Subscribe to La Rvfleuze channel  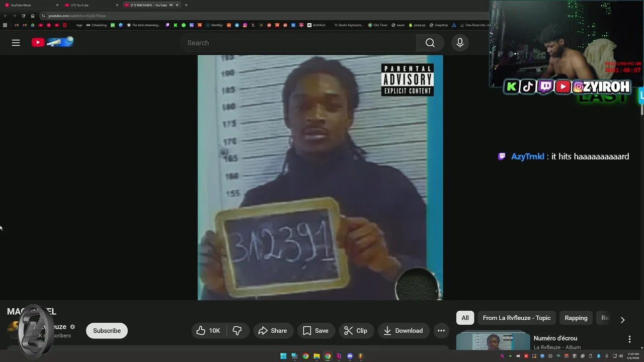(107, 330)
